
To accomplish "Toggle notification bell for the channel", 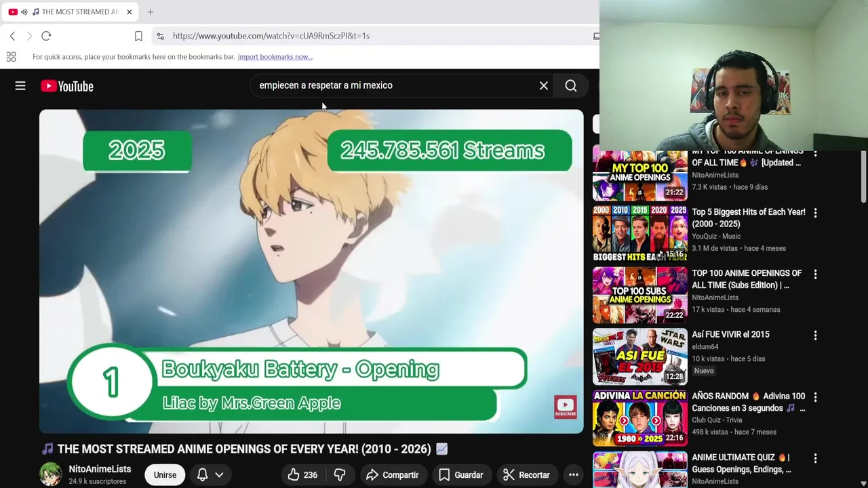I will coord(202,475).
